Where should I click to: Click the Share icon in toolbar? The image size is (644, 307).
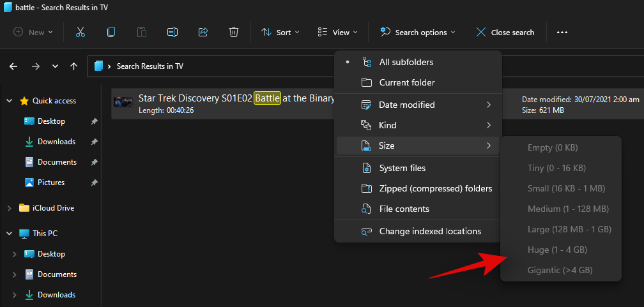tap(203, 32)
